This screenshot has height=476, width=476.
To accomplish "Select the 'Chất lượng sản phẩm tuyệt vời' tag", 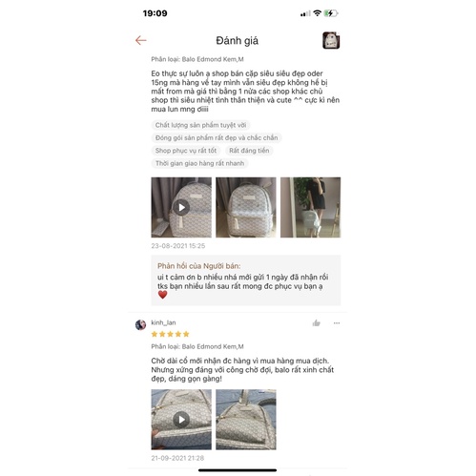I will coord(200,125).
